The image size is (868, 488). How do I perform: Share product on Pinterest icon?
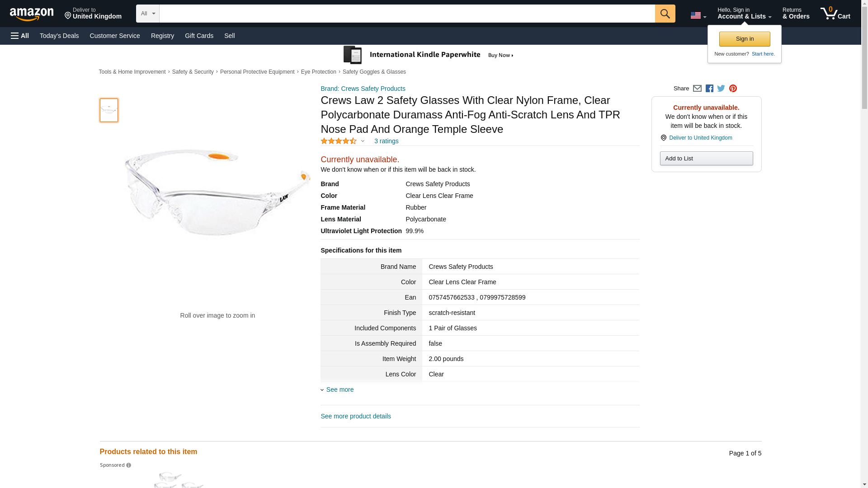733,89
